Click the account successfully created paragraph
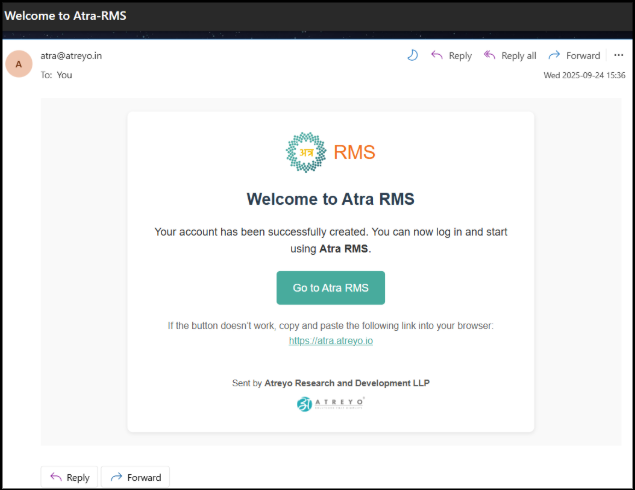The image size is (635, 490). pyautogui.click(x=331, y=240)
